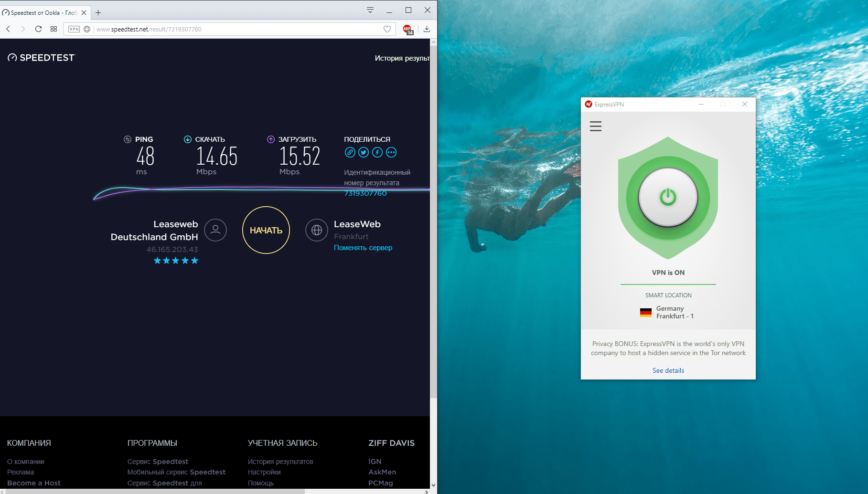Open more sharing options ellipsis icon
Viewport: 868px width, 494px height.
391,153
